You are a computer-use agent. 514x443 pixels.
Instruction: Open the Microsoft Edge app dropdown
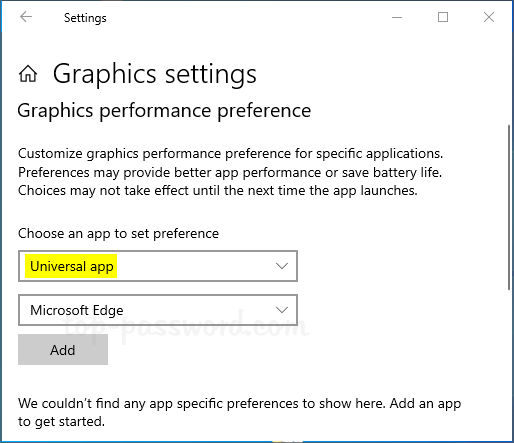point(158,310)
